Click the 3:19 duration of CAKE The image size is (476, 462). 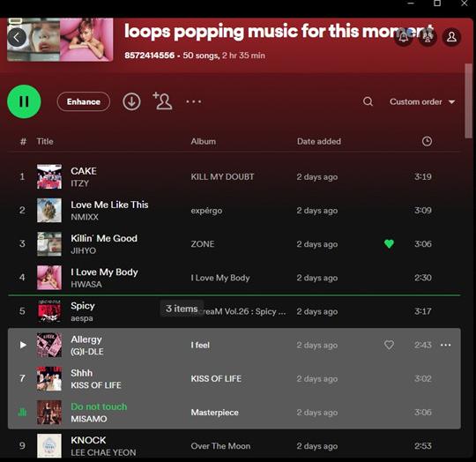tap(423, 176)
